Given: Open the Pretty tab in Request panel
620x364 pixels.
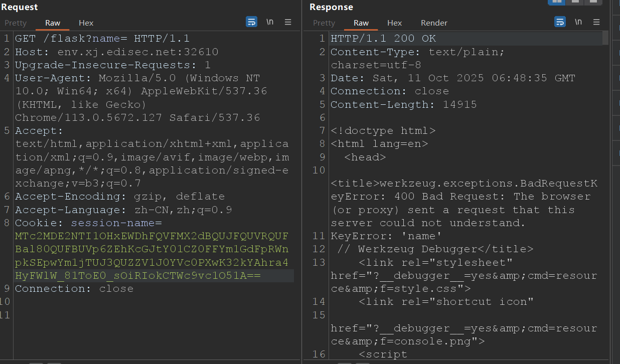Looking at the screenshot, I should click(16, 23).
